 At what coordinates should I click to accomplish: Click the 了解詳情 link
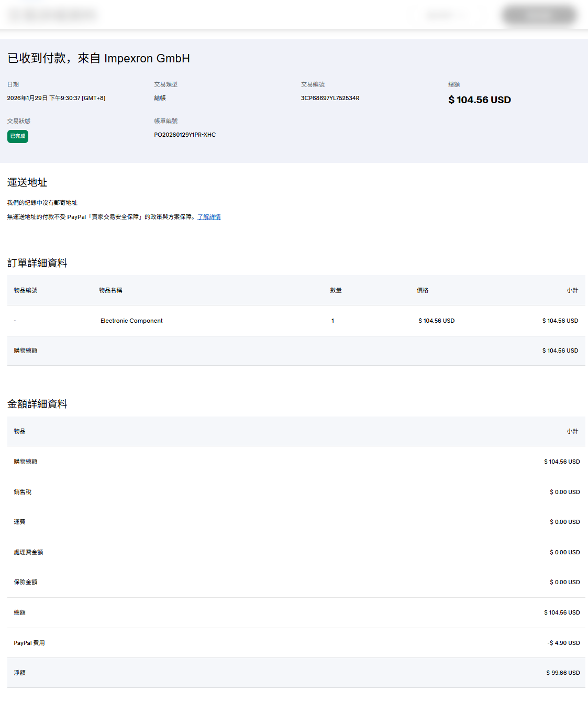209,217
